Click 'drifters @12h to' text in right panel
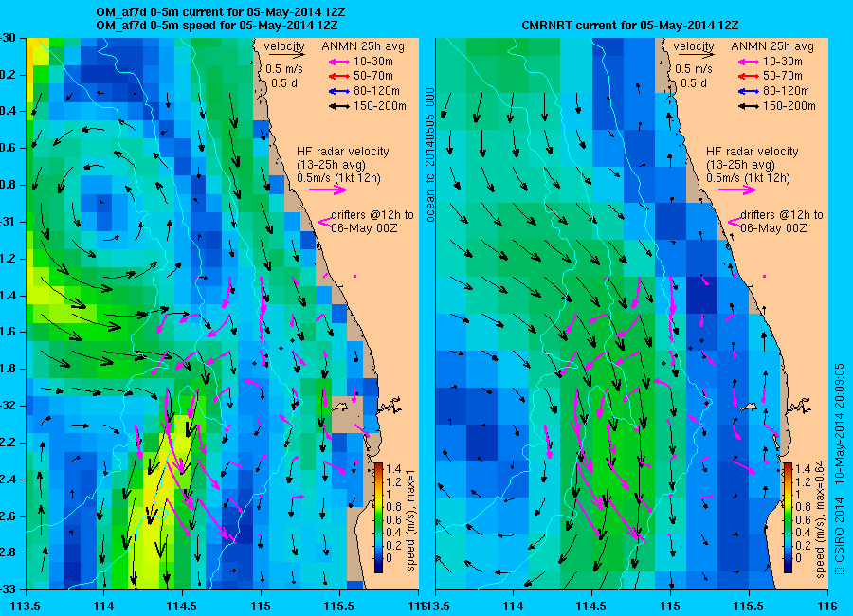Image resolution: width=853 pixels, height=616 pixels. pos(782,215)
